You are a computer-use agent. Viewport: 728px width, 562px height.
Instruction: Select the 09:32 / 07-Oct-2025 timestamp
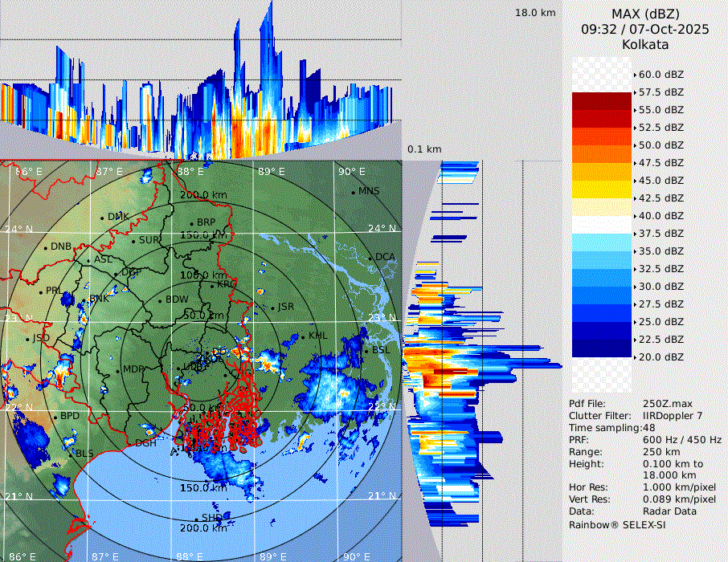pyautogui.click(x=645, y=29)
